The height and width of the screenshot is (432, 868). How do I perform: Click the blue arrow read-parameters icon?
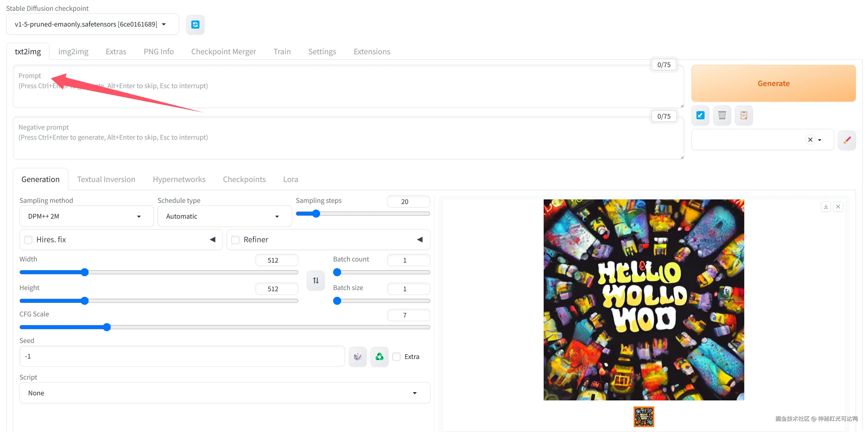(x=700, y=115)
